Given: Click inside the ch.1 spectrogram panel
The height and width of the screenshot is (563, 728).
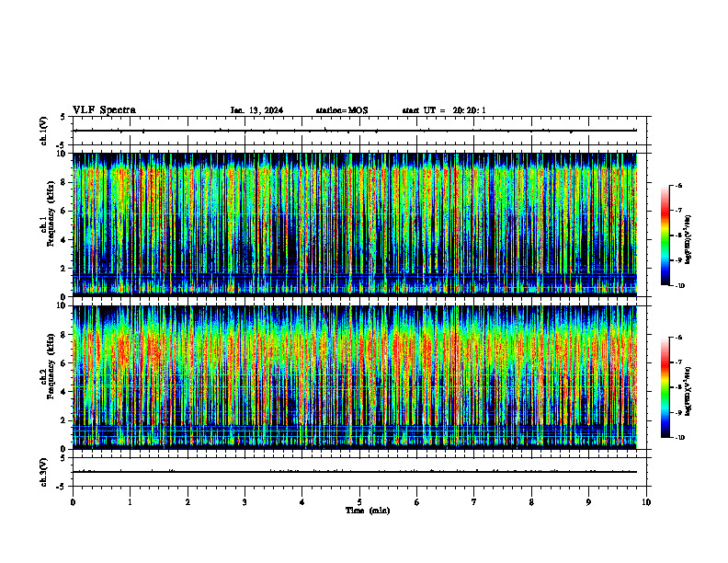Looking at the screenshot, I should 355,224.
